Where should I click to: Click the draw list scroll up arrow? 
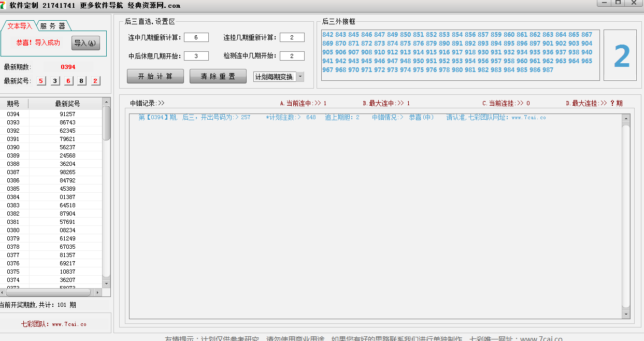pyautogui.click(x=107, y=102)
